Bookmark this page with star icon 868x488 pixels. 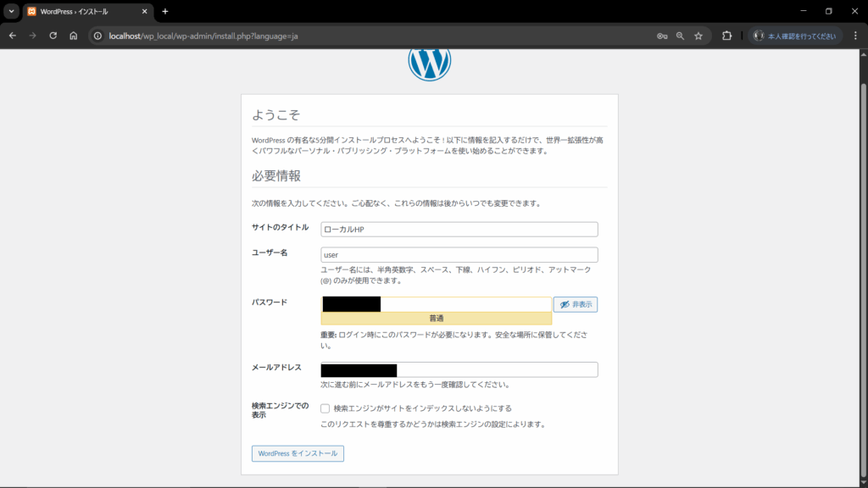[698, 36]
